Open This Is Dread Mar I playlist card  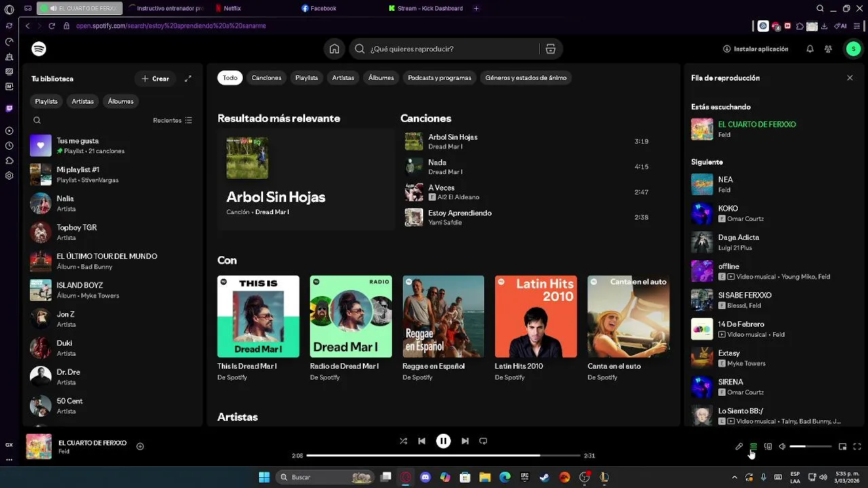[x=258, y=329]
